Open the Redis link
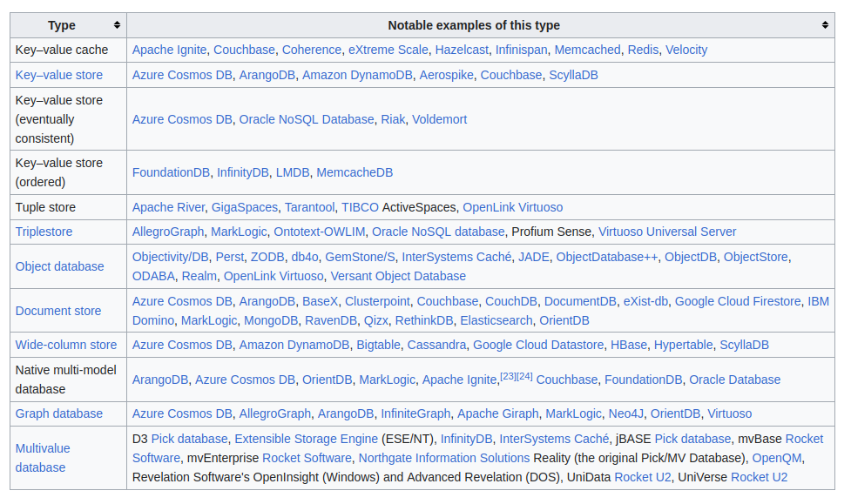The width and height of the screenshot is (851, 504). tap(643, 50)
